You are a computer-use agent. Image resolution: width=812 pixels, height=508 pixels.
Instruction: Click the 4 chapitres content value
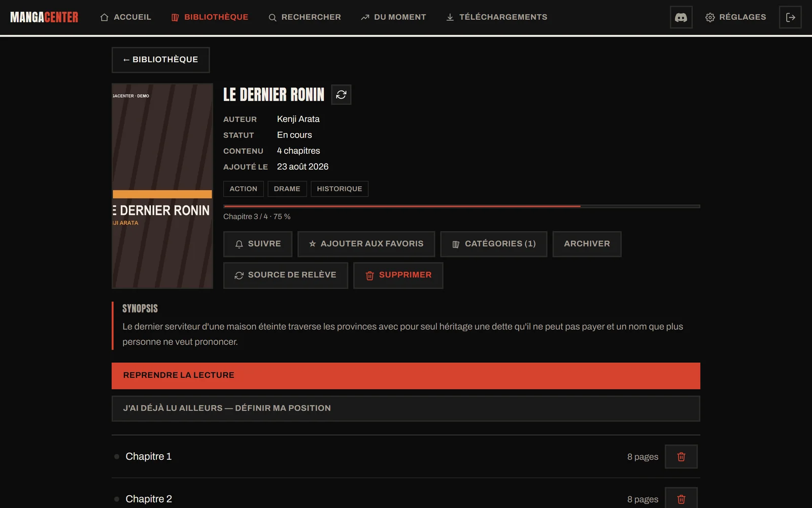(298, 151)
